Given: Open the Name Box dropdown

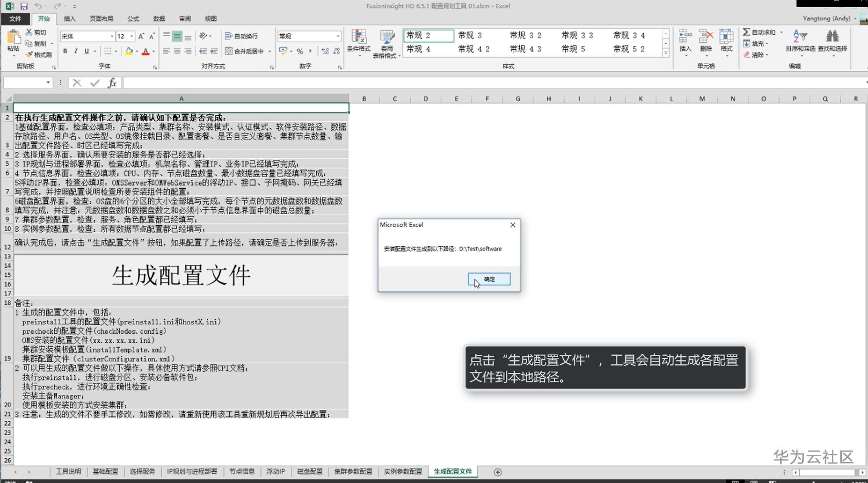Looking at the screenshot, I should tap(48, 83).
